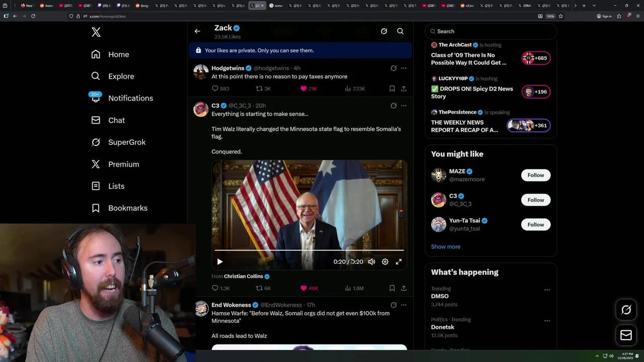
Task: Click the Grok icon in profile header
Action: pyautogui.click(x=384, y=31)
